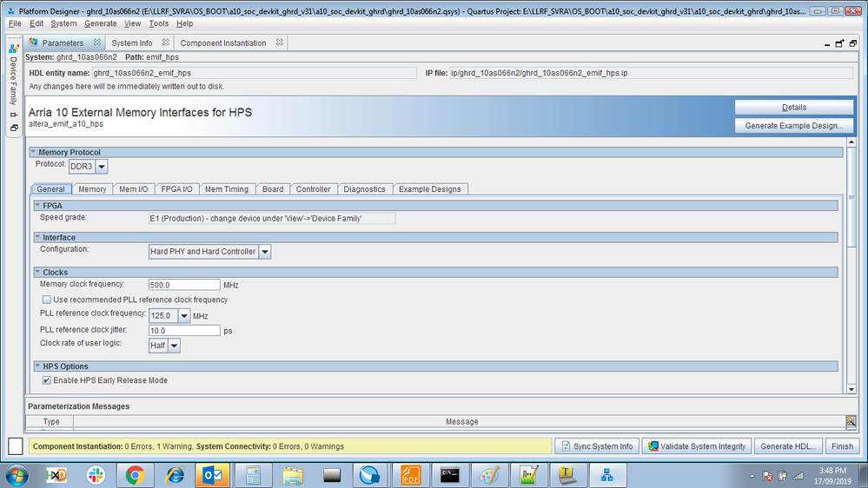
Task: Click the Details button
Action: click(x=794, y=108)
